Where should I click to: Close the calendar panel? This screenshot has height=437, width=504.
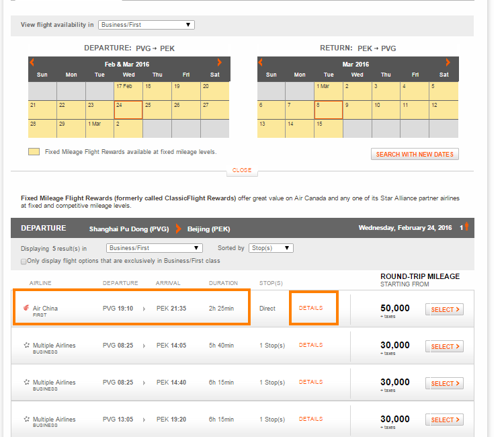coord(241,170)
